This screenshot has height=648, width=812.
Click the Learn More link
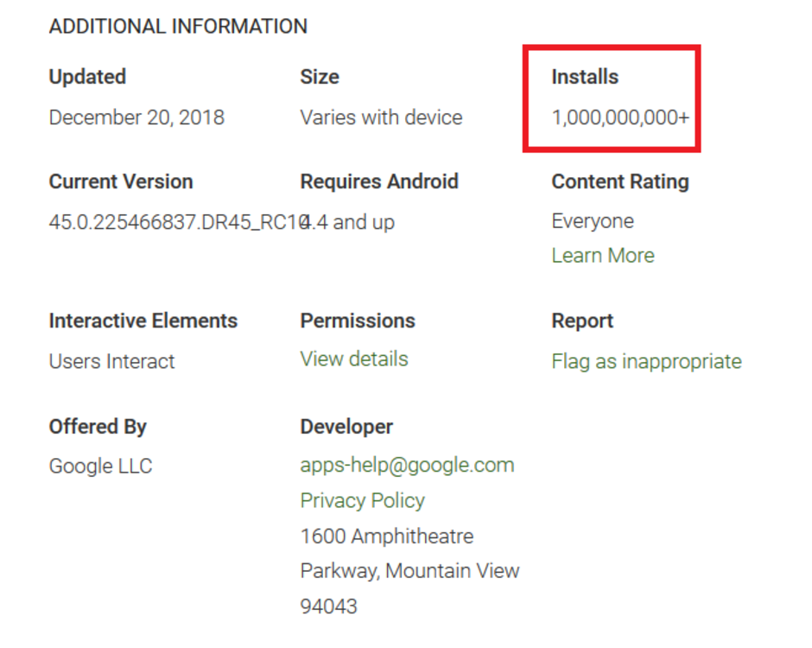(603, 256)
